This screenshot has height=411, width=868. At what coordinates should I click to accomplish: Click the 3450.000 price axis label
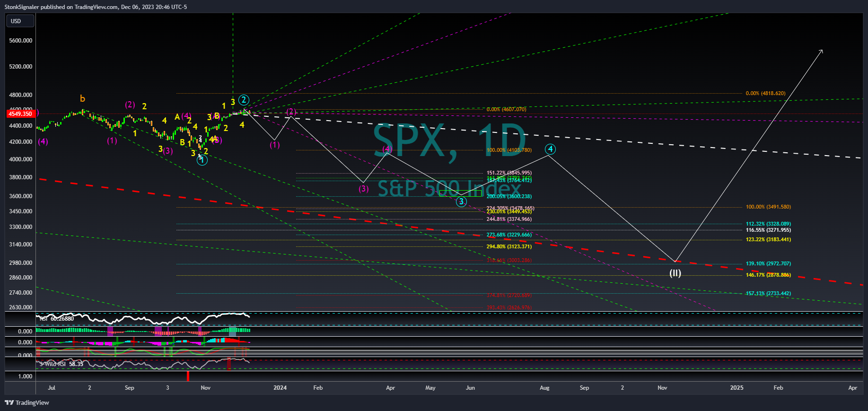20,211
